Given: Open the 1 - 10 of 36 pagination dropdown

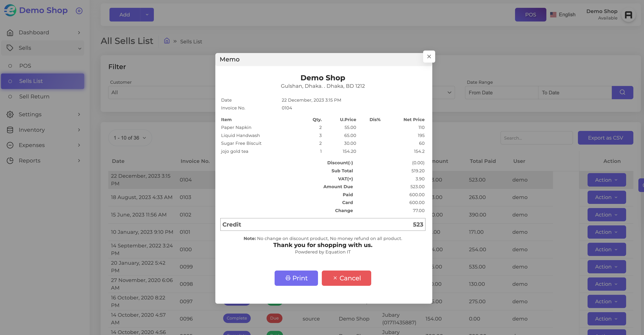Looking at the screenshot, I should 130,138.
